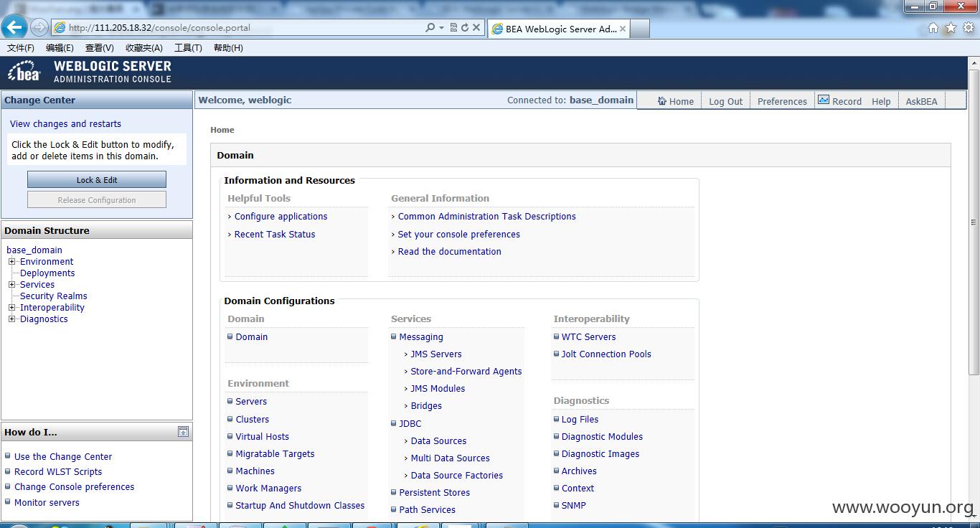Close the BEA WebLogic Server browser tab

(623, 29)
